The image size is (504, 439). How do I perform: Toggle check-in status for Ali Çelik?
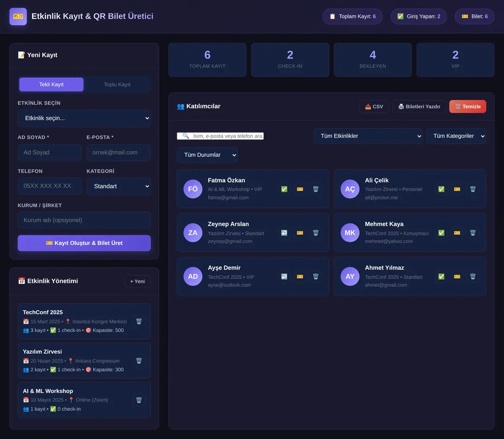point(441,189)
